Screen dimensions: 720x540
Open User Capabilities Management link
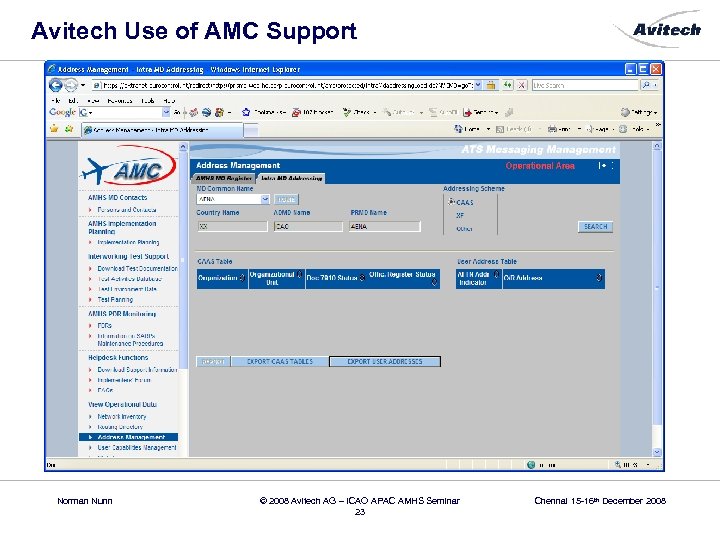click(137, 447)
